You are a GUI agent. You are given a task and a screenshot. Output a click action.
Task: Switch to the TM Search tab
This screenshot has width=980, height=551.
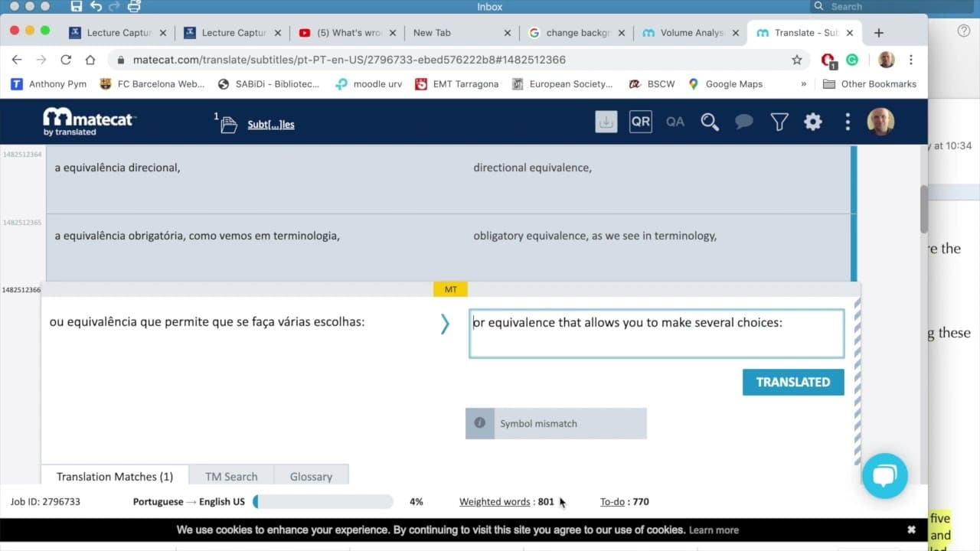tap(231, 476)
